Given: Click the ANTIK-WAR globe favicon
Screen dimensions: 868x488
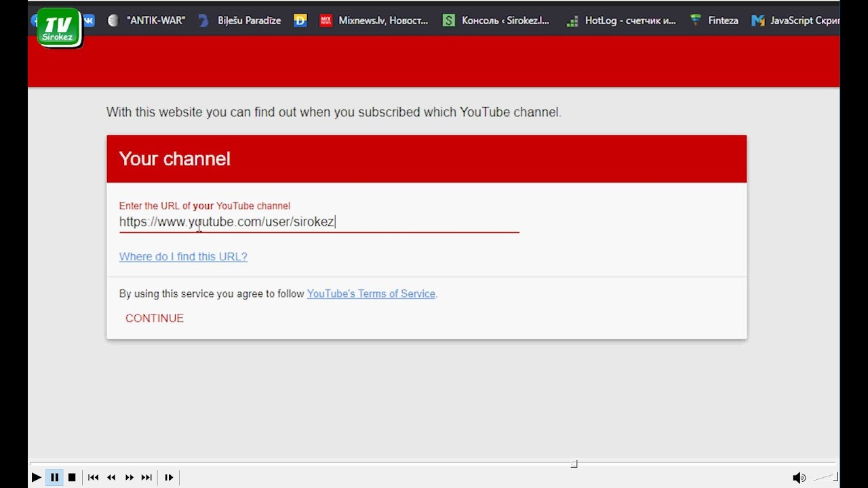Looking at the screenshot, I should click(113, 20).
